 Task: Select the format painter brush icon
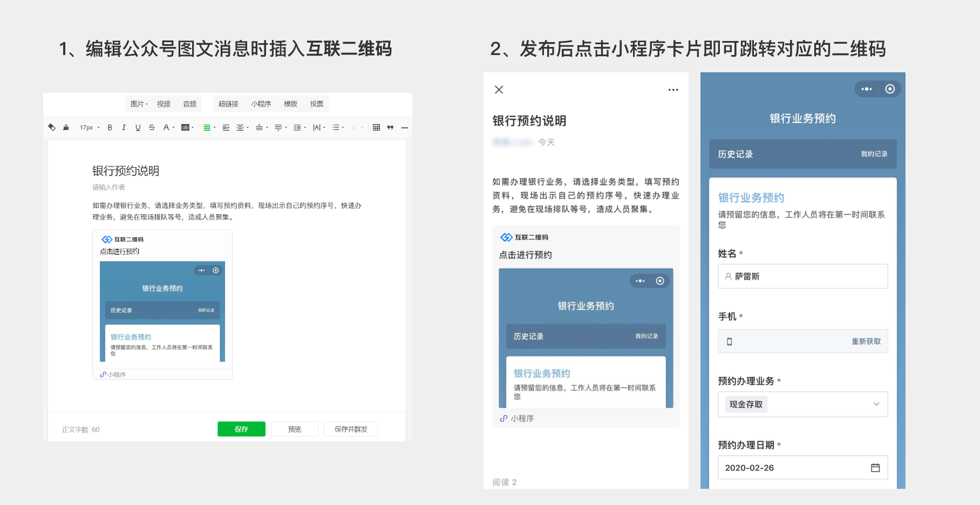click(66, 128)
